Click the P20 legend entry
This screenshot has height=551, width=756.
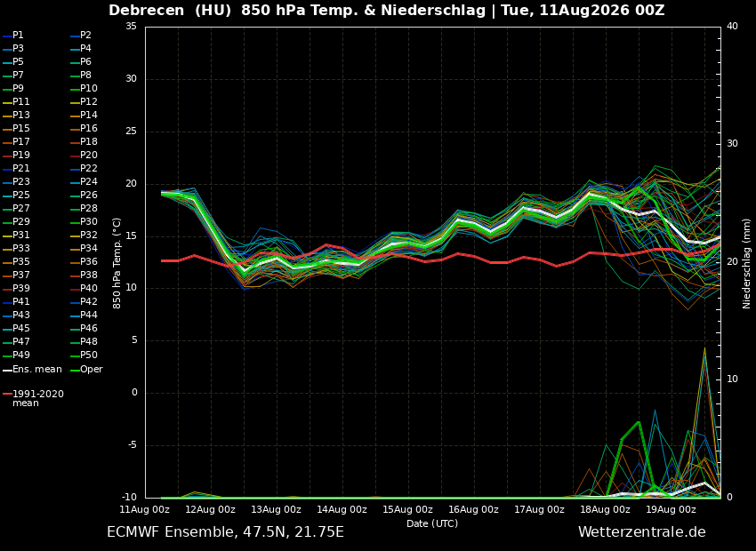(84, 156)
